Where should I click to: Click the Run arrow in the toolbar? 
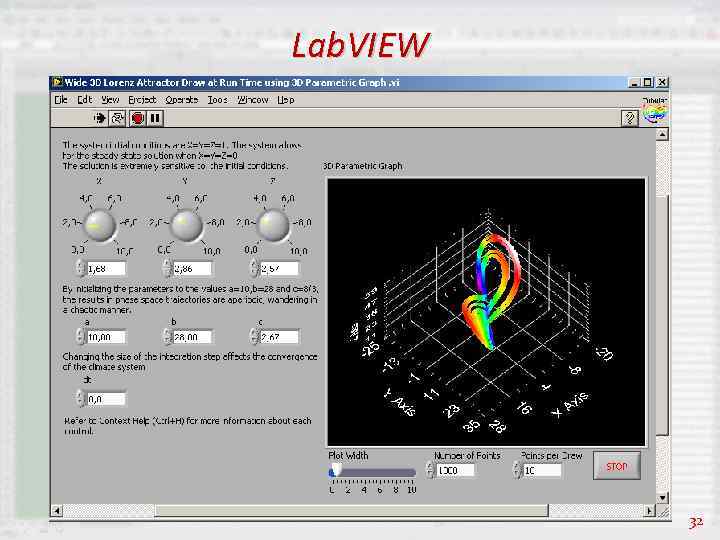[x=99, y=118]
